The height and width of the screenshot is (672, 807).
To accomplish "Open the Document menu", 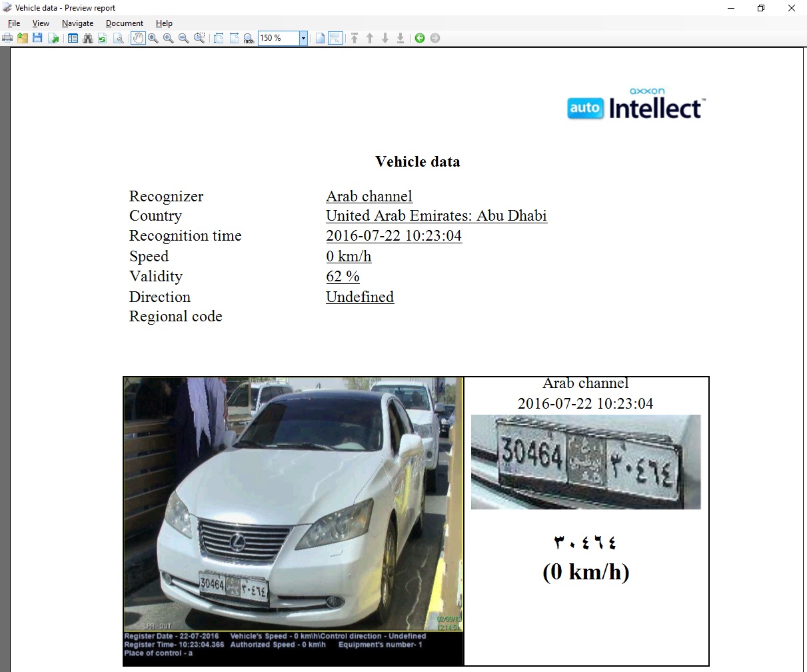I will tap(125, 23).
